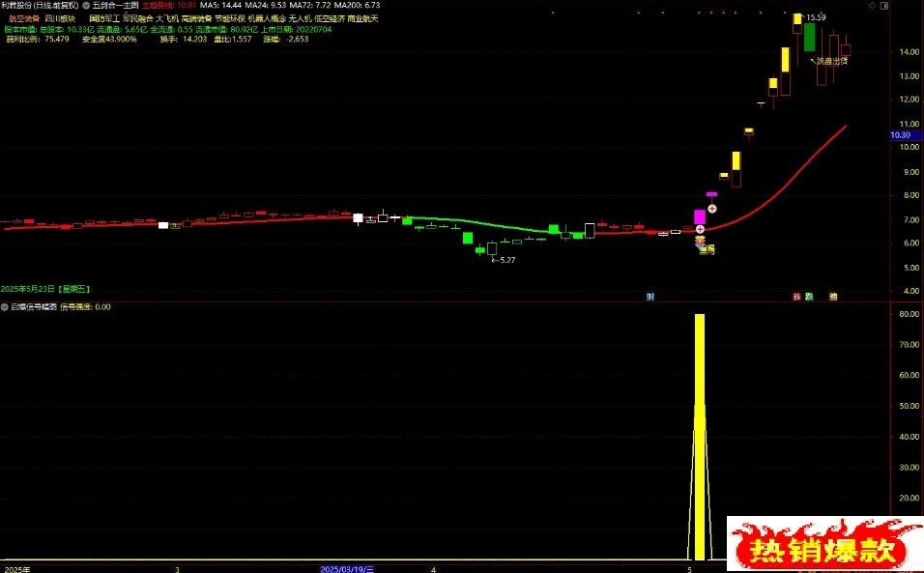Click the 张 event marker

(796, 297)
